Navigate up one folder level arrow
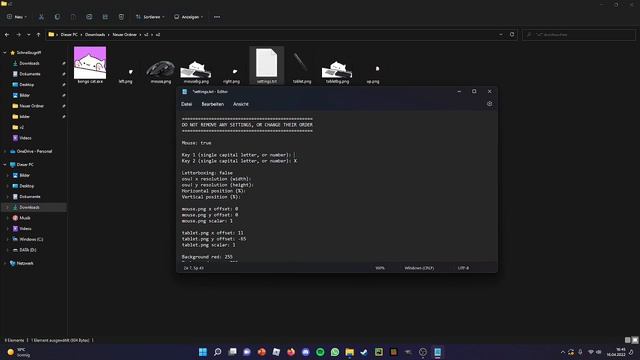Viewport: 640px width, 360px height. coord(38,35)
